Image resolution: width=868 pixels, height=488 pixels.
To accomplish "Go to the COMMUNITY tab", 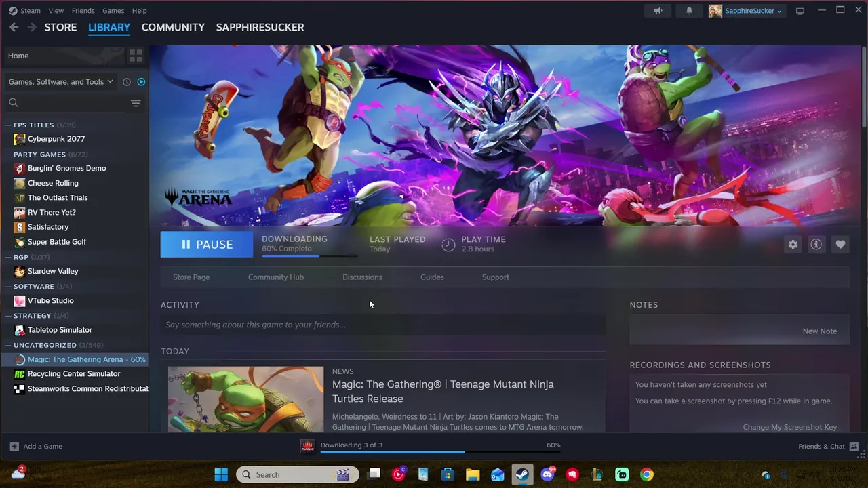I will [173, 27].
